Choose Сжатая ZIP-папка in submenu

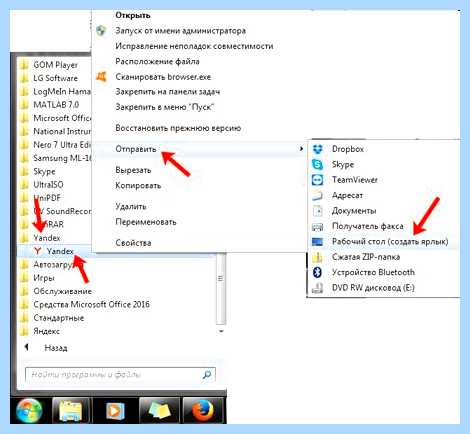click(366, 257)
